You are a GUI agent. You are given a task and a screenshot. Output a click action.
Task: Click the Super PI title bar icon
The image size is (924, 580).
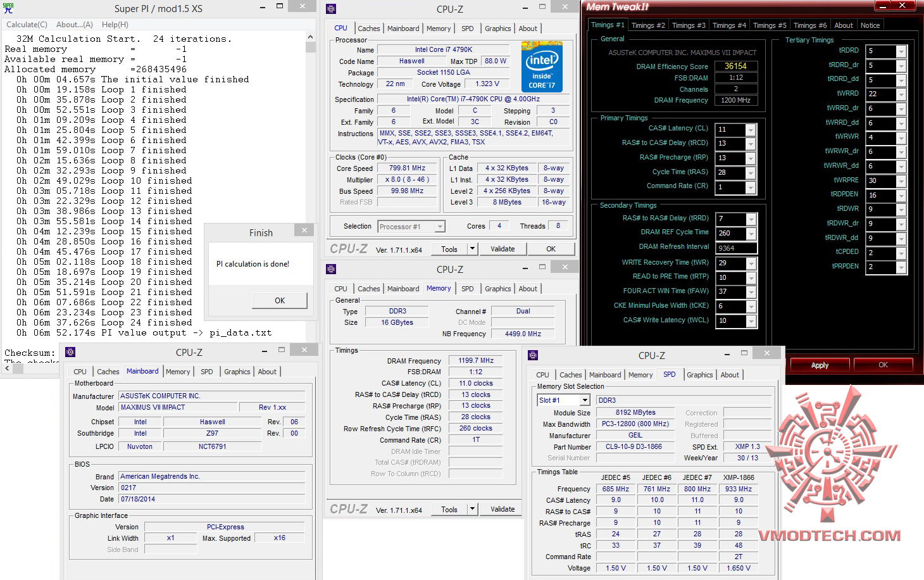[8, 8]
